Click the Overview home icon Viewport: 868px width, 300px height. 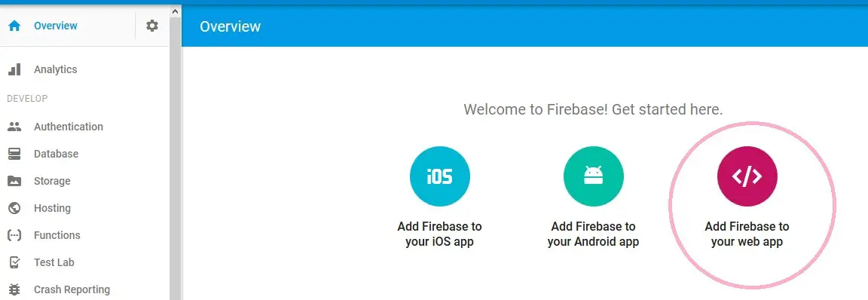[14, 26]
